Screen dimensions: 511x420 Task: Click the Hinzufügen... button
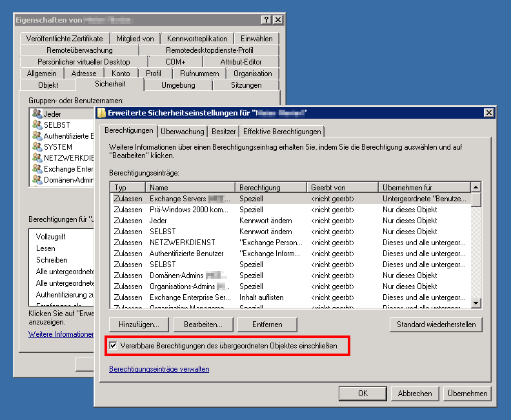tap(139, 325)
